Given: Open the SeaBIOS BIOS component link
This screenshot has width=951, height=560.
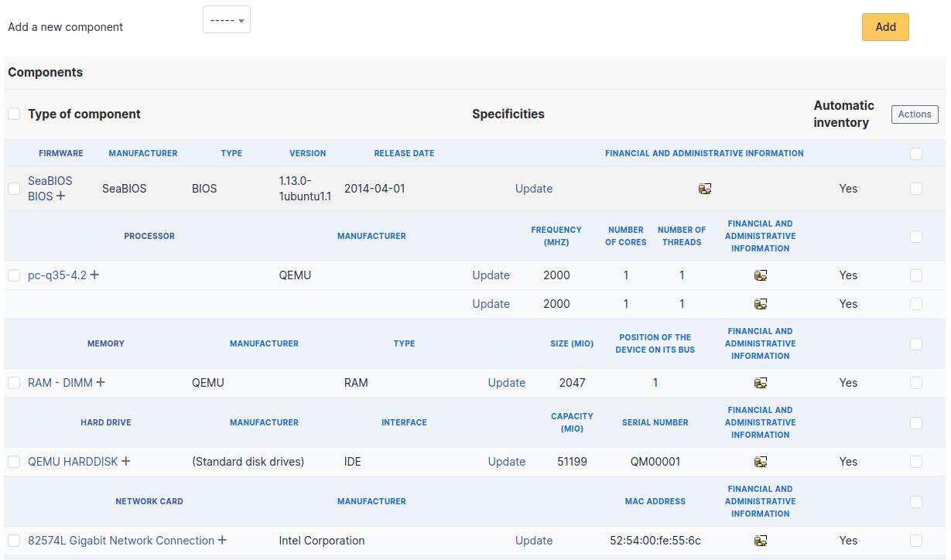Looking at the screenshot, I should [50, 189].
